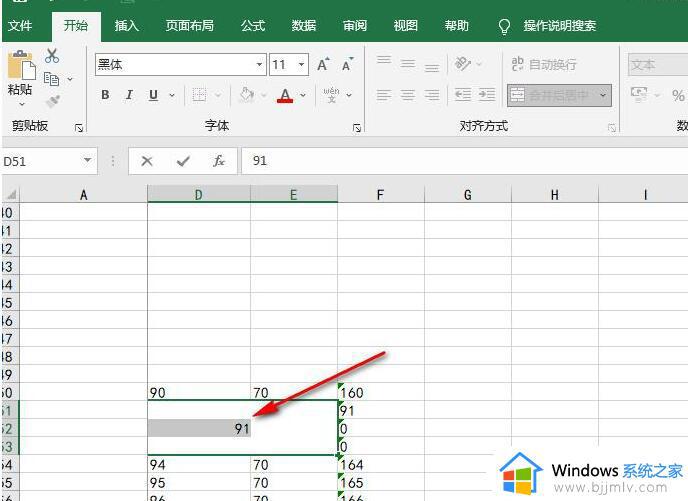Select column F header
Viewport: 688px width, 501px height.
[x=380, y=194]
